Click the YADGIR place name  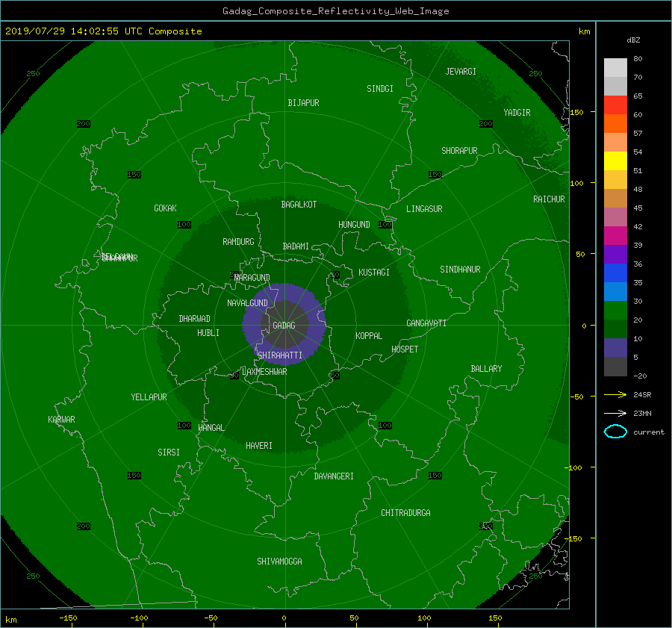(517, 113)
